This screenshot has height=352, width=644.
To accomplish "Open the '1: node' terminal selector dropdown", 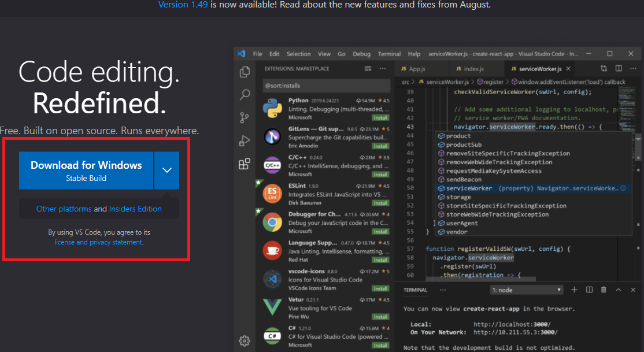I will (527, 290).
